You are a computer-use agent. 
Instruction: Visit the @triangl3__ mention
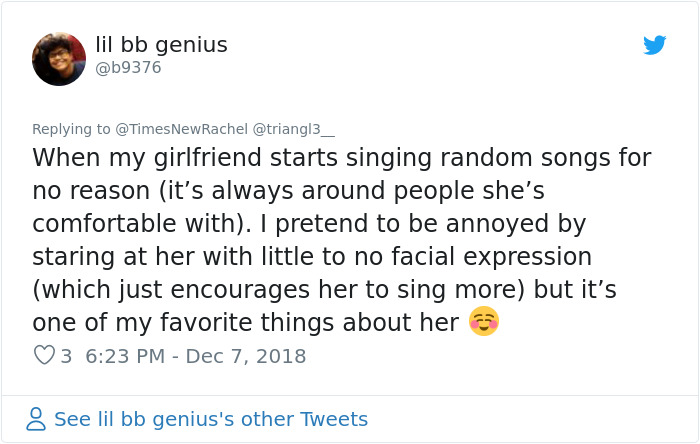pos(294,129)
